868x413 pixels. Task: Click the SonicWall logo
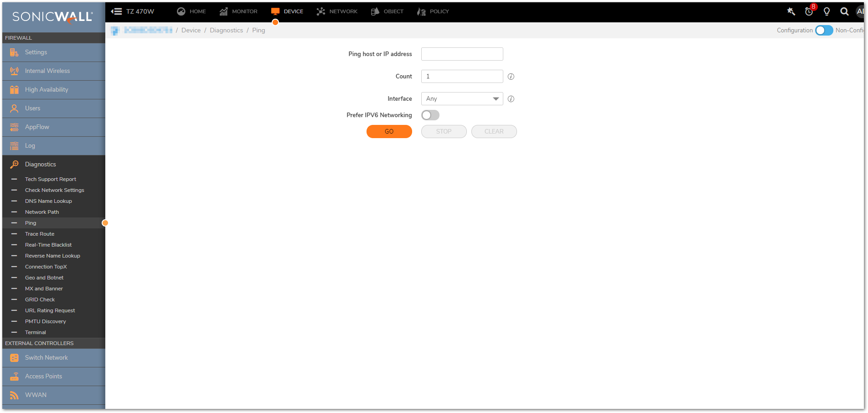click(x=53, y=17)
